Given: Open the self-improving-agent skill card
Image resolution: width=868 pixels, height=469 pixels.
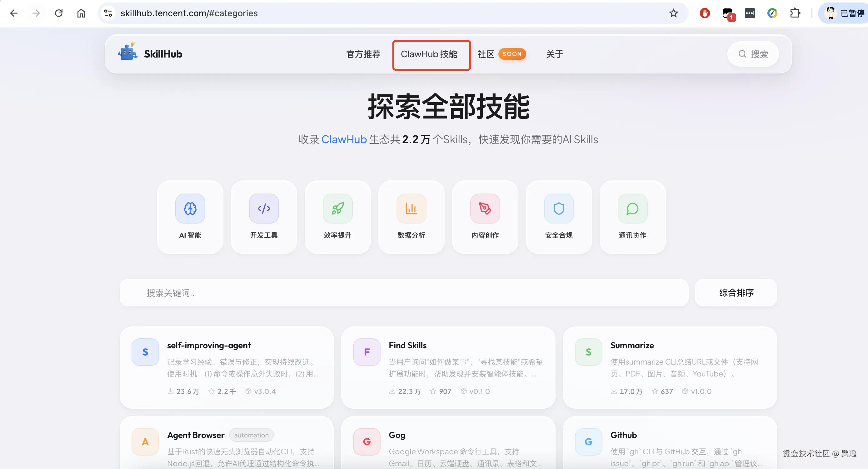Looking at the screenshot, I should pyautogui.click(x=227, y=367).
